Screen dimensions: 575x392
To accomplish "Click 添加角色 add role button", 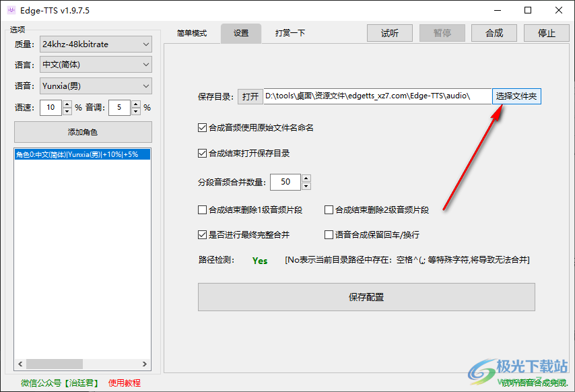I will 83,132.
